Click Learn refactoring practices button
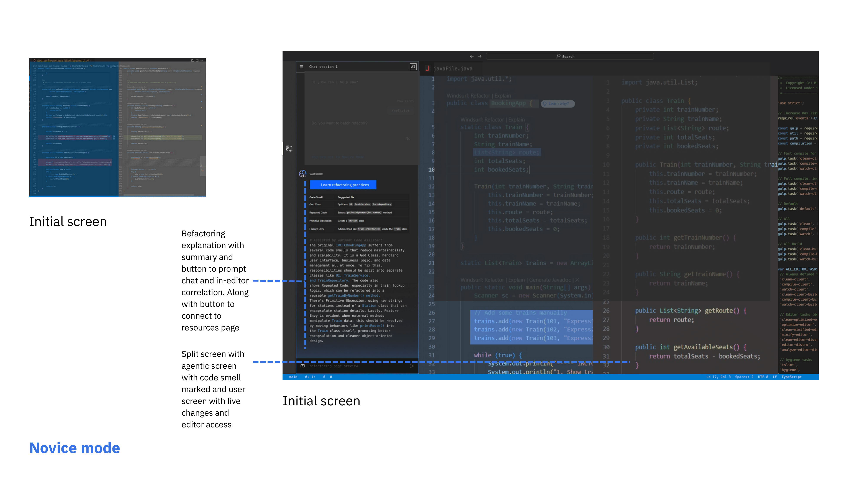This screenshot has height=488, width=868. (x=343, y=185)
